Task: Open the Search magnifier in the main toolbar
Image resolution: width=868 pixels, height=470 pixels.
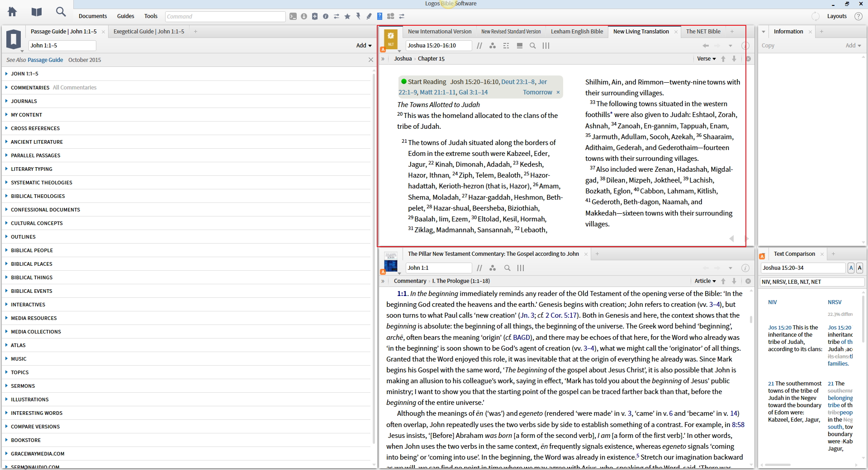Action: click(x=61, y=12)
